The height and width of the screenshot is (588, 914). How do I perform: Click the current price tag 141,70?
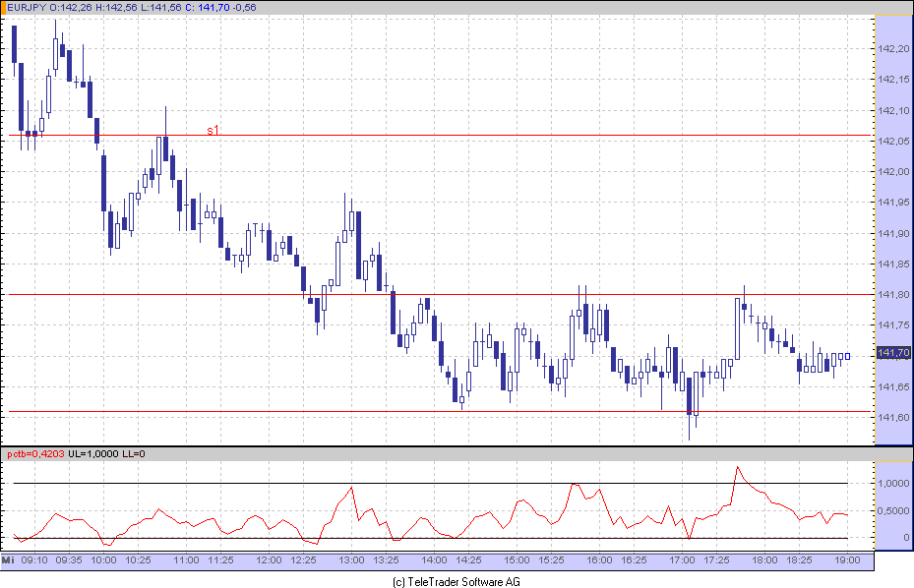click(891, 353)
